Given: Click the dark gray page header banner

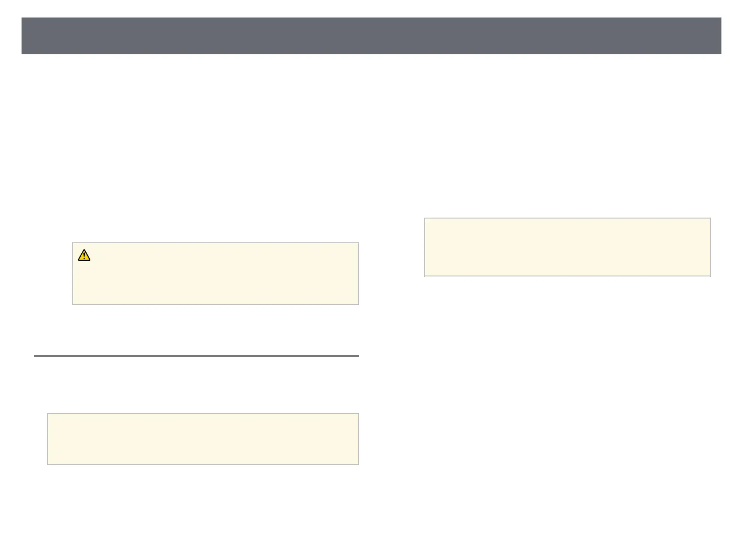Looking at the screenshot, I should pyautogui.click(x=371, y=36).
